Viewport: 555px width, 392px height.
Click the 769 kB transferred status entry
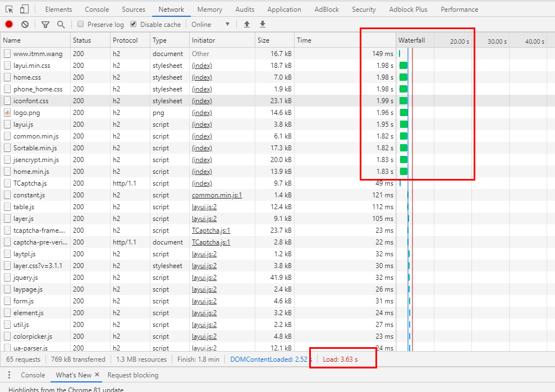(78, 359)
